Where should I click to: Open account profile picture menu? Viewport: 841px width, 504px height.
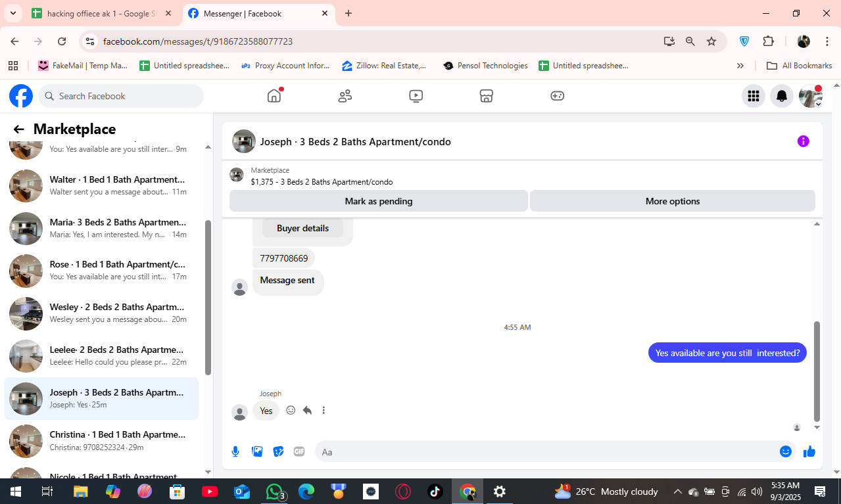tap(810, 96)
